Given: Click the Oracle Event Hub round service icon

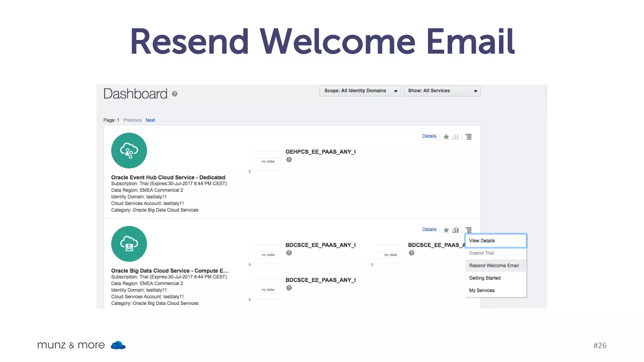Looking at the screenshot, I should tap(129, 151).
